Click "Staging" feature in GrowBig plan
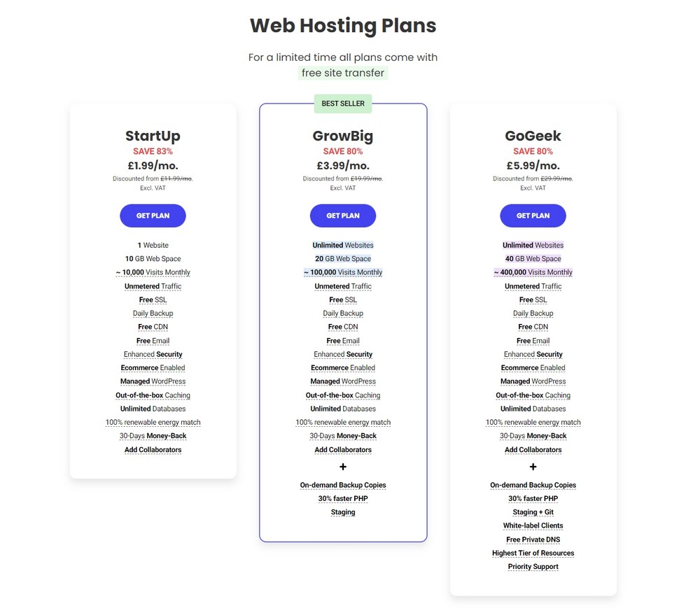The width and height of the screenshot is (700, 613). click(x=343, y=512)
